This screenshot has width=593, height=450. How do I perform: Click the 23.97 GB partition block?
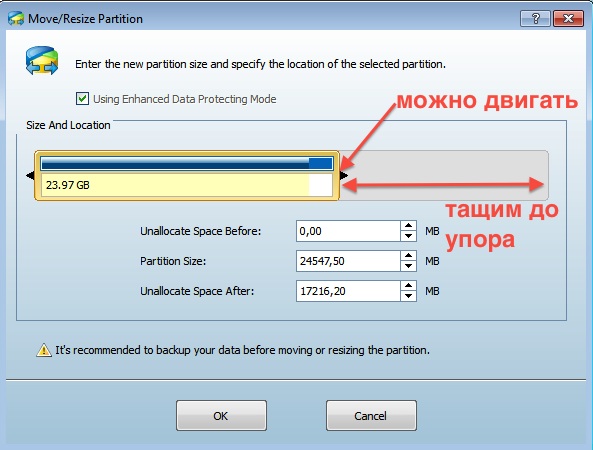(187, 175)
